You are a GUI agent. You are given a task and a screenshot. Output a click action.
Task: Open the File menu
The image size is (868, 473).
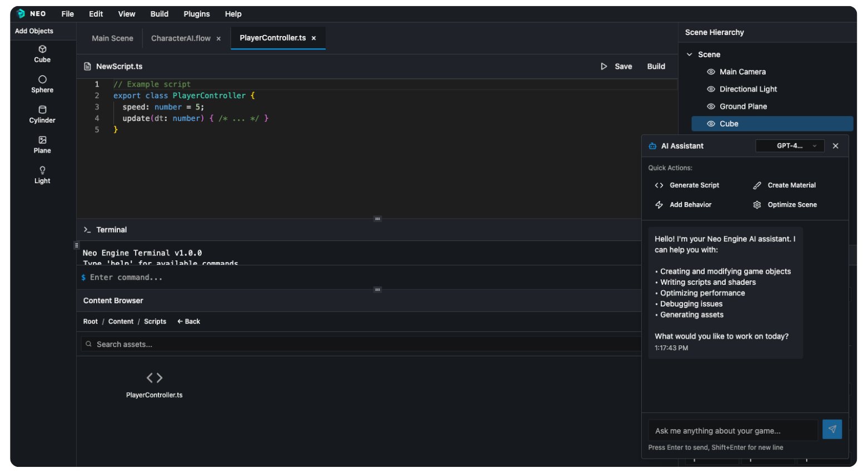(x=68, y=14)
